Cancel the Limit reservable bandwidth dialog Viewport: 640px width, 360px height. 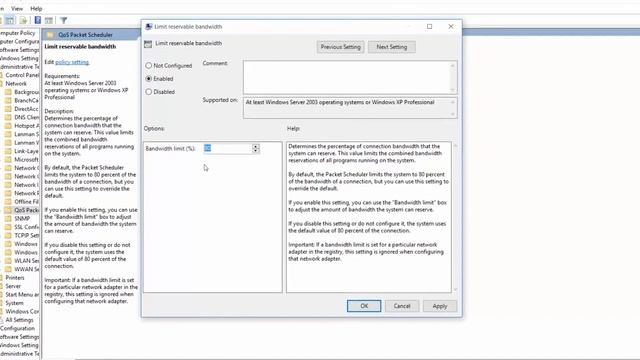coord(402,306)
